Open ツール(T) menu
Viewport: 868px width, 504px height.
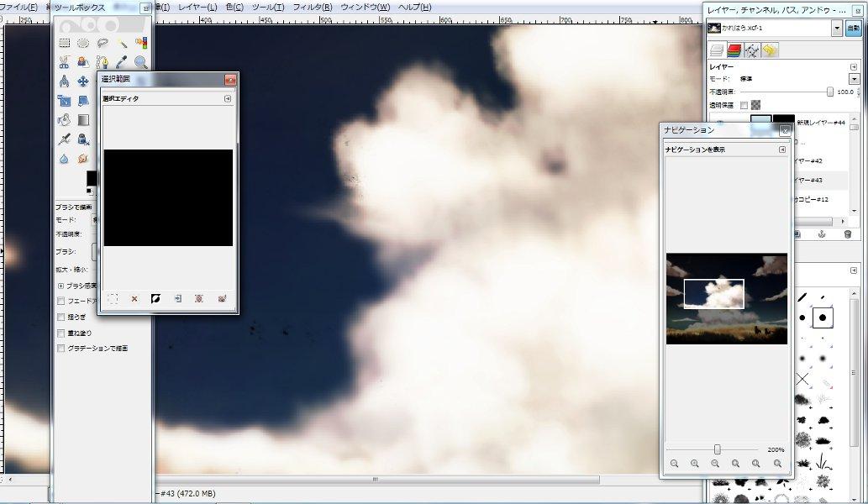268,8
